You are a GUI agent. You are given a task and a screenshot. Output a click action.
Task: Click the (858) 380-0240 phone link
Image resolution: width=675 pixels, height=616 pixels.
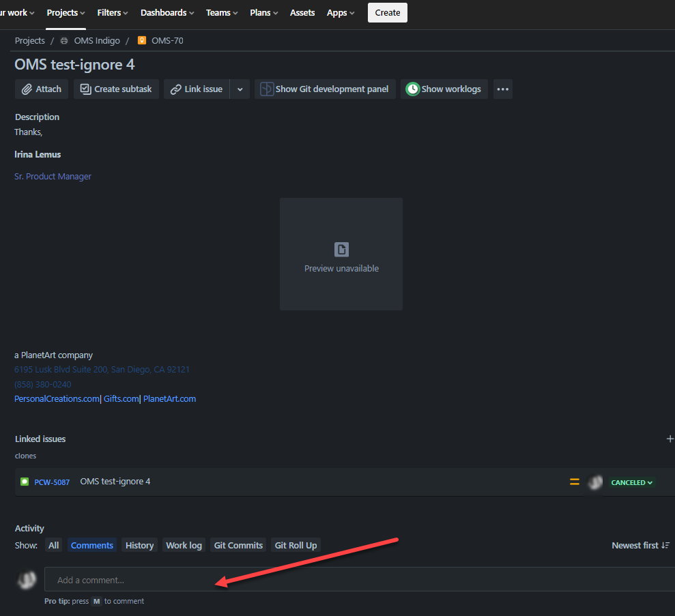(x=42, y=384)
